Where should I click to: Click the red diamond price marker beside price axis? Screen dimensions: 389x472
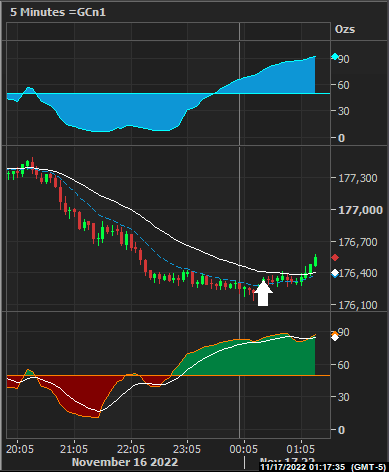[x=335, y=257]
